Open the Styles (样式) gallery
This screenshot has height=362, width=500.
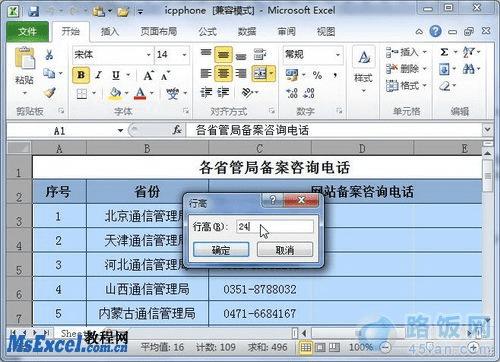point(364,69)
